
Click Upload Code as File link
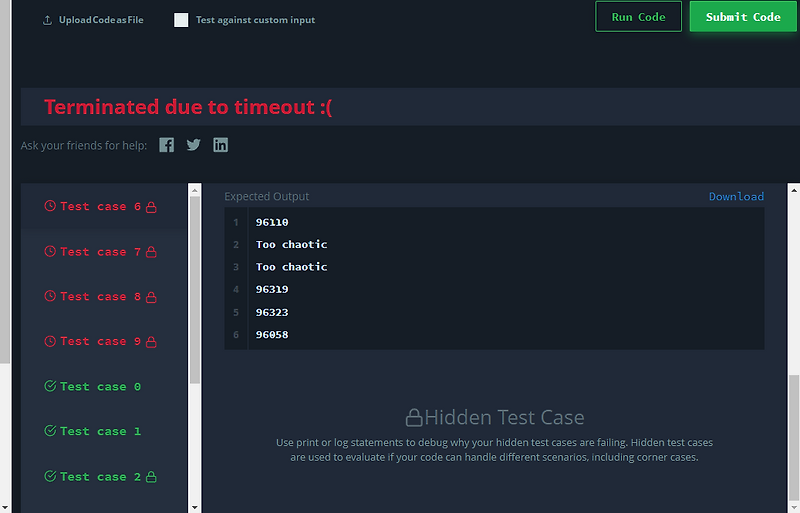(101, 20)
